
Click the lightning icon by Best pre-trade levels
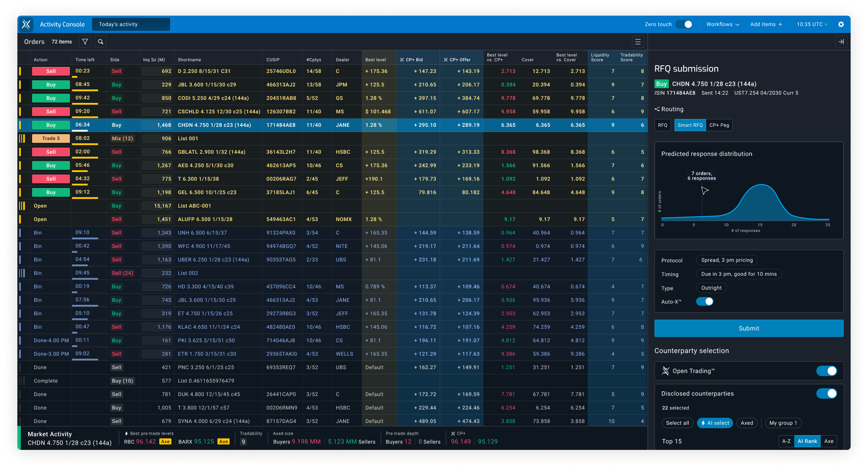coord(126,433)
